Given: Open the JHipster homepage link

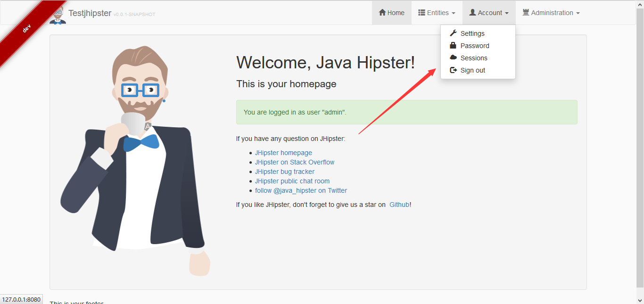Looking at the screenshot, I should 283,153.
